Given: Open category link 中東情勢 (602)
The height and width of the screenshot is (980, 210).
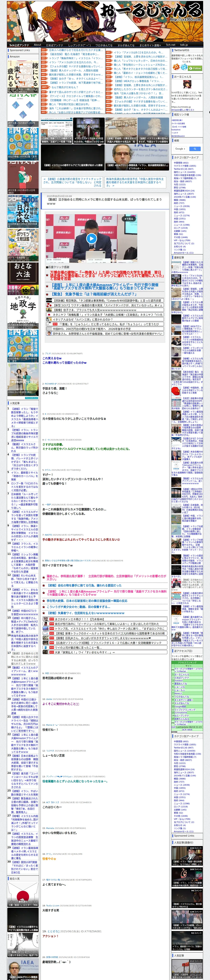Looking at the screenshot, I should click(x=181, y=163).
